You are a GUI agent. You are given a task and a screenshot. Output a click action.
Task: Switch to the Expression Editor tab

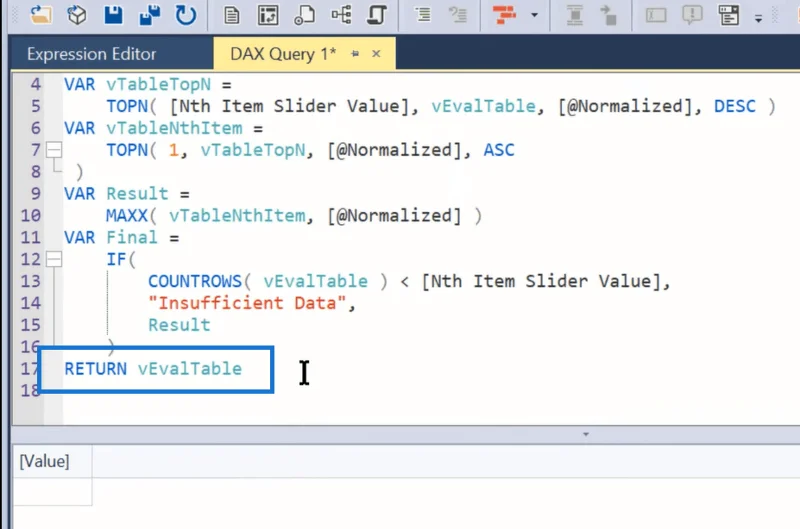pyautogui.click(x=92, y=54)
